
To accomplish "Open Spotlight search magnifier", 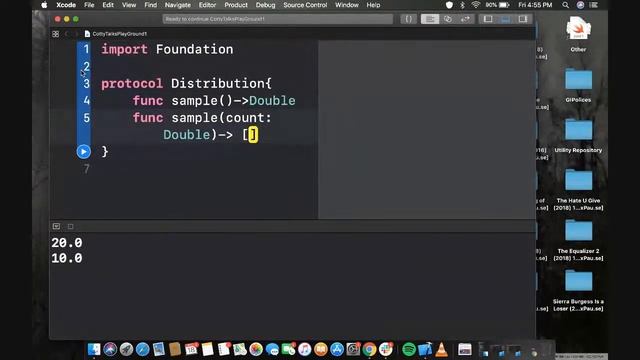I will (x=565, y=5).
